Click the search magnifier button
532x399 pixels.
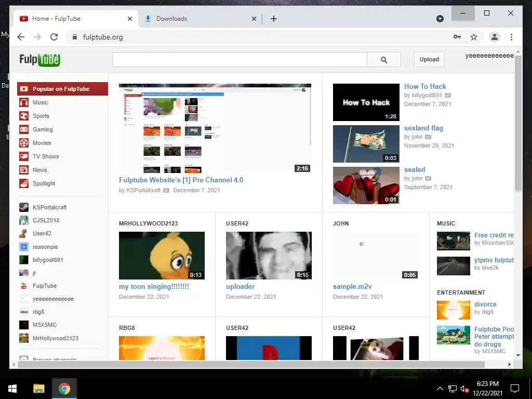coord(384,60)
